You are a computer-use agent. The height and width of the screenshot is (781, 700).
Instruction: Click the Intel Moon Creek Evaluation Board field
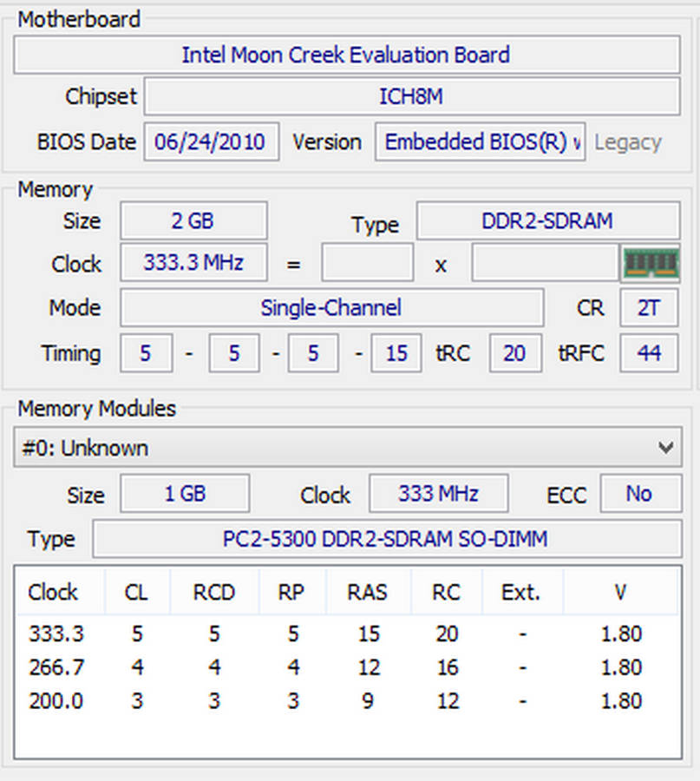coord(346,56)
